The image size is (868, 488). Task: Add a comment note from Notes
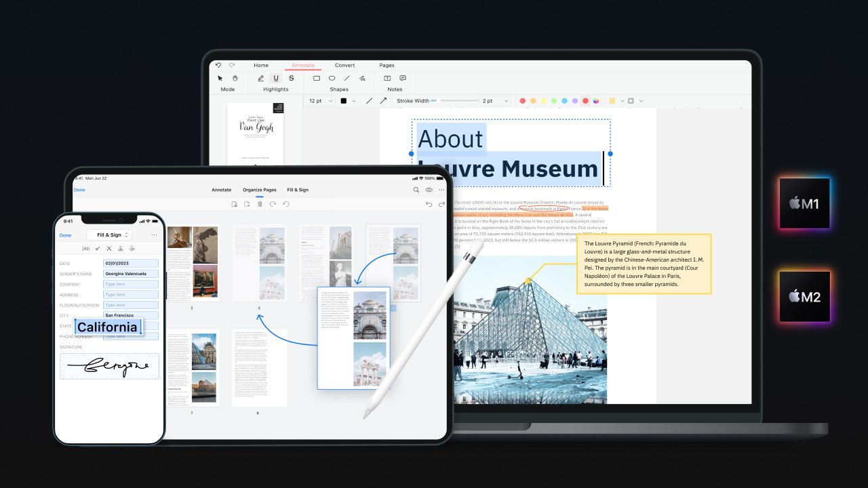403,79
